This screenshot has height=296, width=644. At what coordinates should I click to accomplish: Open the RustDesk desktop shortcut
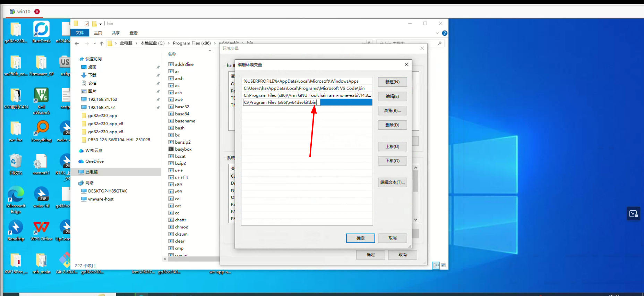click(x=41, y=29)
